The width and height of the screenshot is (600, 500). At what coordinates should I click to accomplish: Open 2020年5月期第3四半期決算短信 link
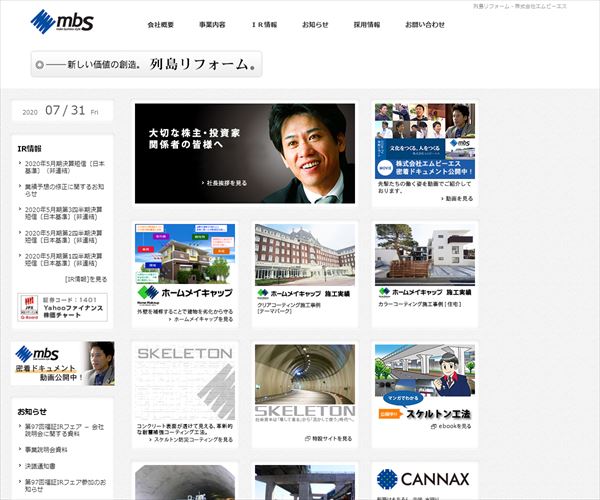coord(64,213)
